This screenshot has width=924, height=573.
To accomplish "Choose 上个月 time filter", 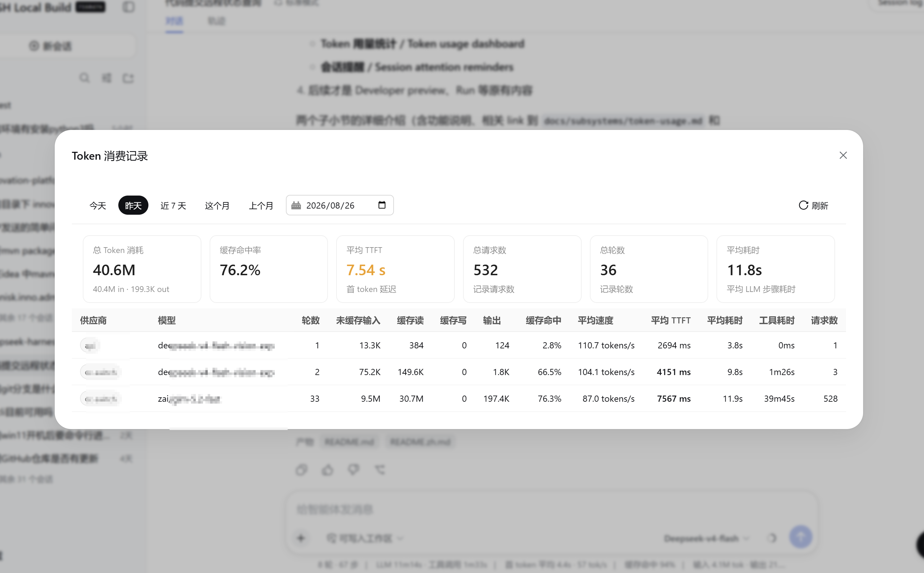I will point(261,205).
